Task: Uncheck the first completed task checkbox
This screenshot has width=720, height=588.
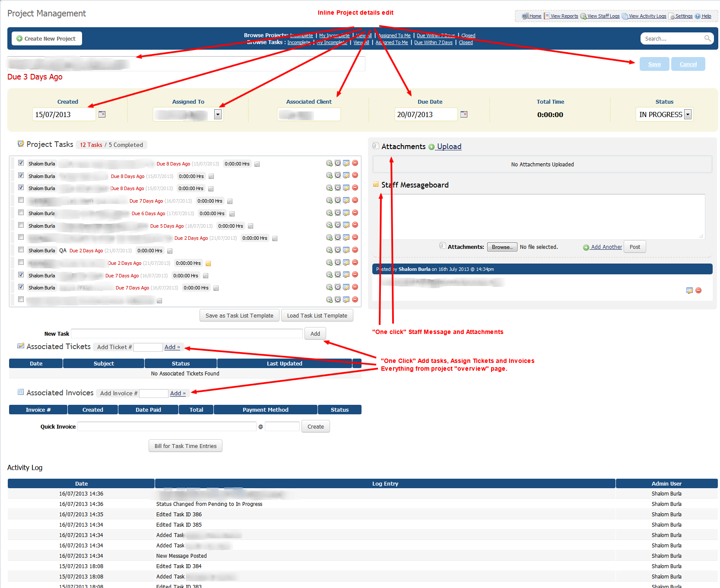Action: (21, 163)
